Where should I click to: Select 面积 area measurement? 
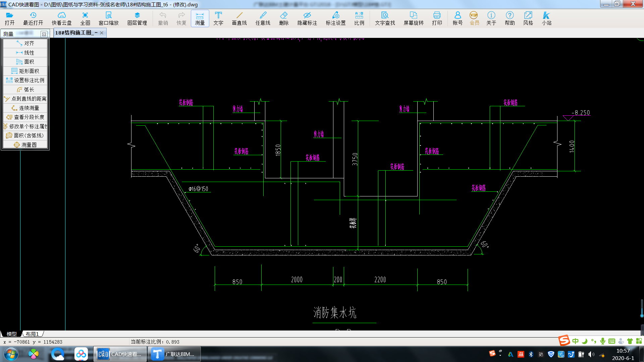(25, 62)
